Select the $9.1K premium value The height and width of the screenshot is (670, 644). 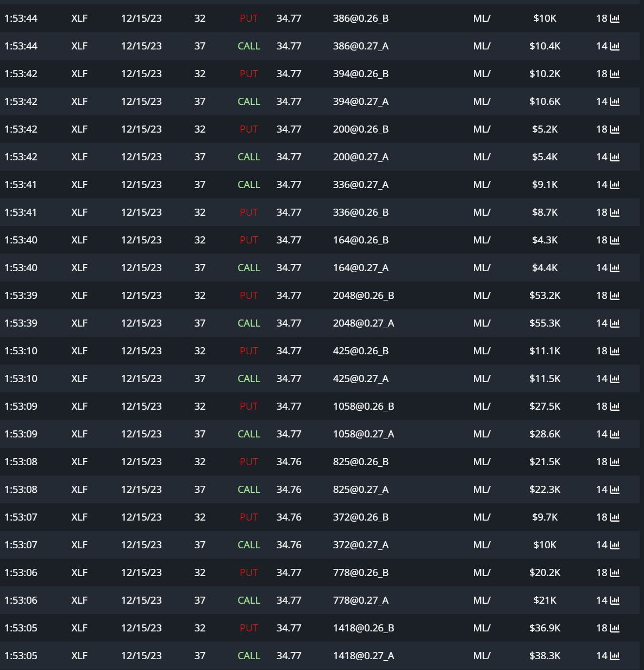click(545, 185)
